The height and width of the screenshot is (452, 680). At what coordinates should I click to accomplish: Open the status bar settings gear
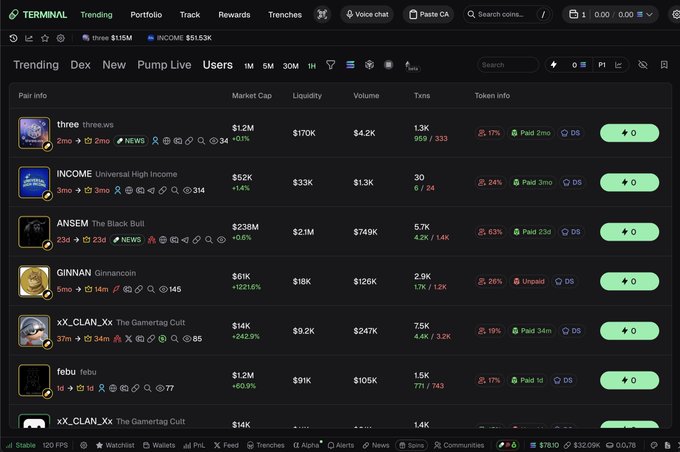(84, 445)
